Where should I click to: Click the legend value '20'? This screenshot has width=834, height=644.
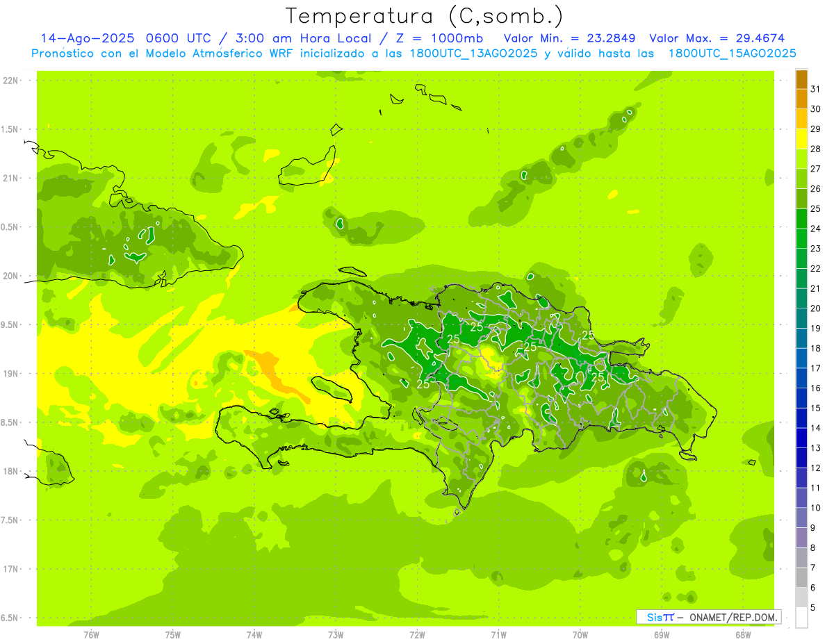click(815, 308)
